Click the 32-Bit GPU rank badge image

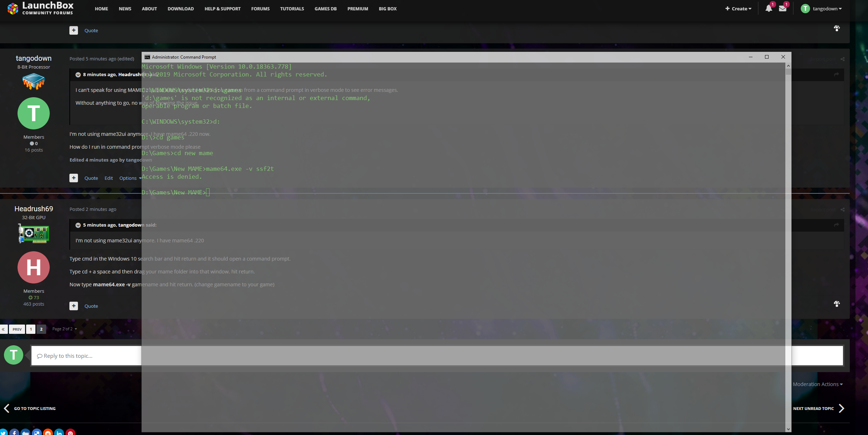(34, 233)
